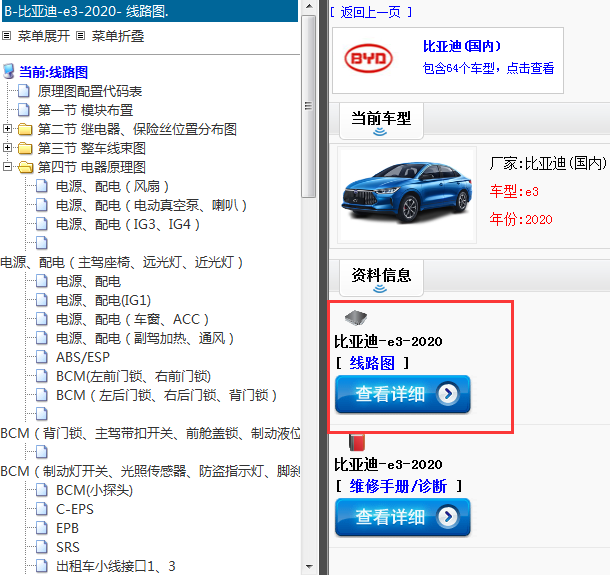Click document icon of 电源、配电（IG3、IG4）

tap(42, 224)
